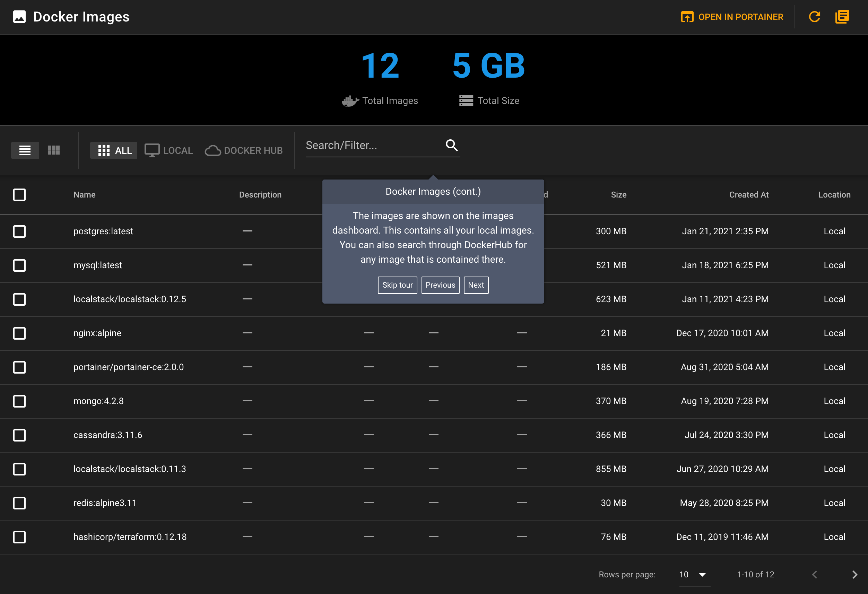Open in Portainer

732,17
